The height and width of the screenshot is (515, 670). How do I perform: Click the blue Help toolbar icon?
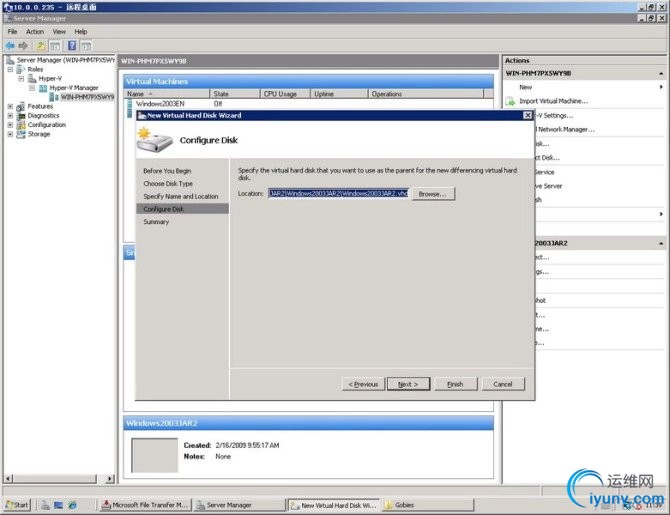[72, 45]
